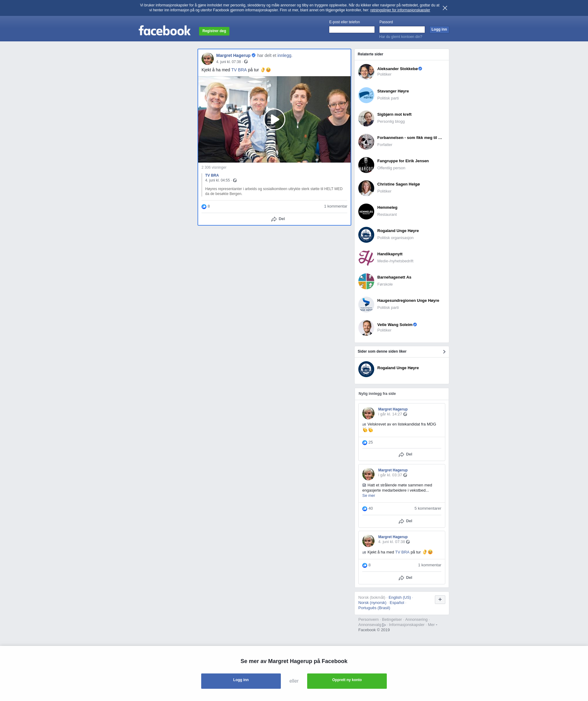The height and width of the screenshot is (701, 588).
Task: Click the green Registrer deg button
Action: click(214, 31)
